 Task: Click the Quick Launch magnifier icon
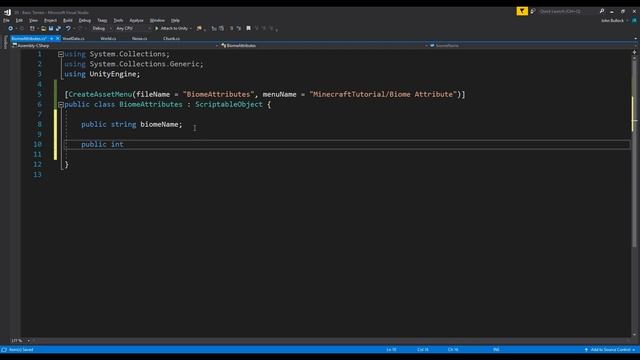coord(602,11)
